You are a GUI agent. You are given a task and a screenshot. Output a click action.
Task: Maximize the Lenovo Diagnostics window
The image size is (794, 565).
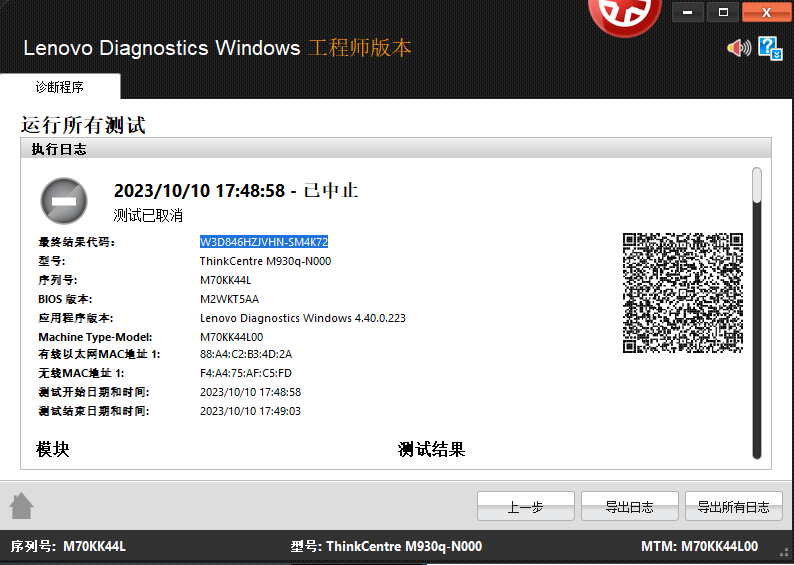coord(723,12)
